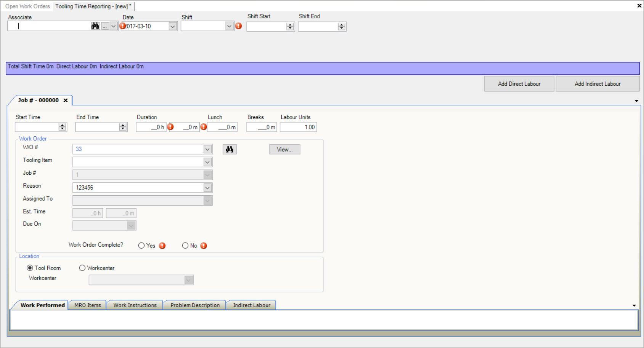
Task: Click the End Time spinner arrows
Action: pyautogui.click(x=123, y=127)
